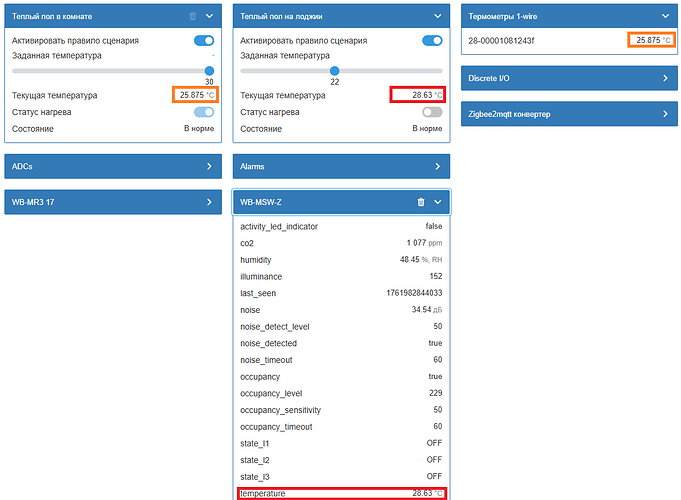The image size is (681, 500).
Task: Toggle scenario rule activation for Теплый пол на лоджии
Action: 432,41
